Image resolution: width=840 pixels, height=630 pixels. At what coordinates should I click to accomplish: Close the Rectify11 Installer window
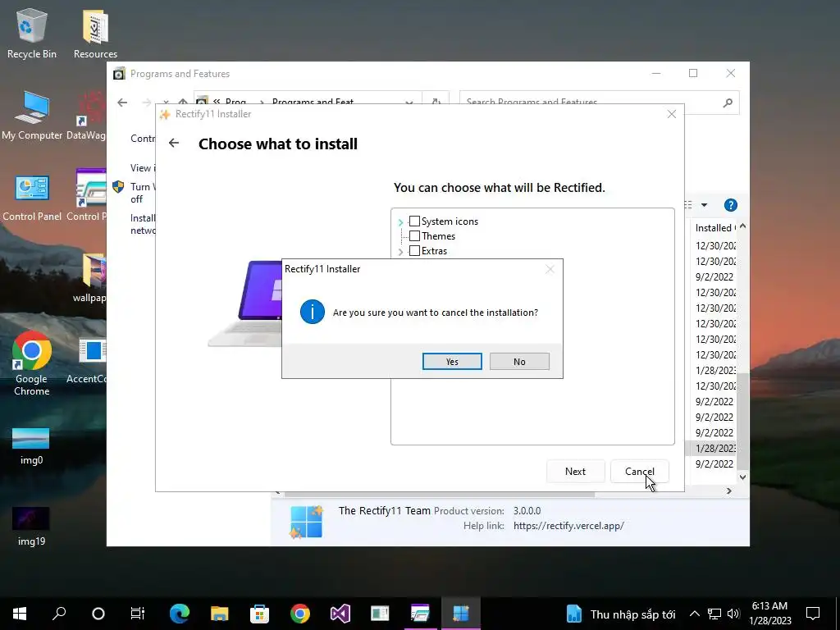(671, 114)
